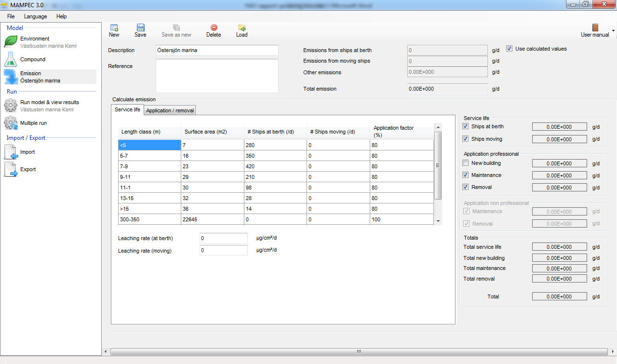Select the '9-11' length class cell
This screenshot has width=617, height=364.
[x=149, y=177]
